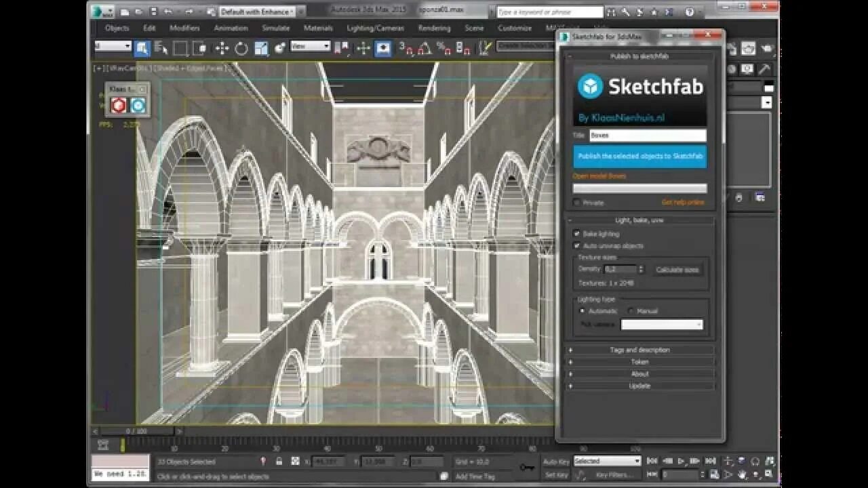Toggle the Snaps Toggle icon

pos(404,47)
